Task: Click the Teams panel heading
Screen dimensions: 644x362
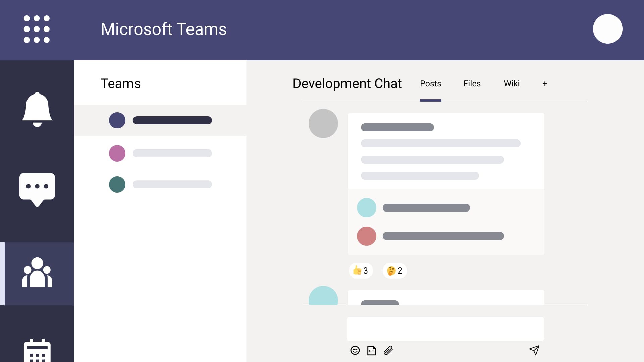Action: click(x=120, y=84)
